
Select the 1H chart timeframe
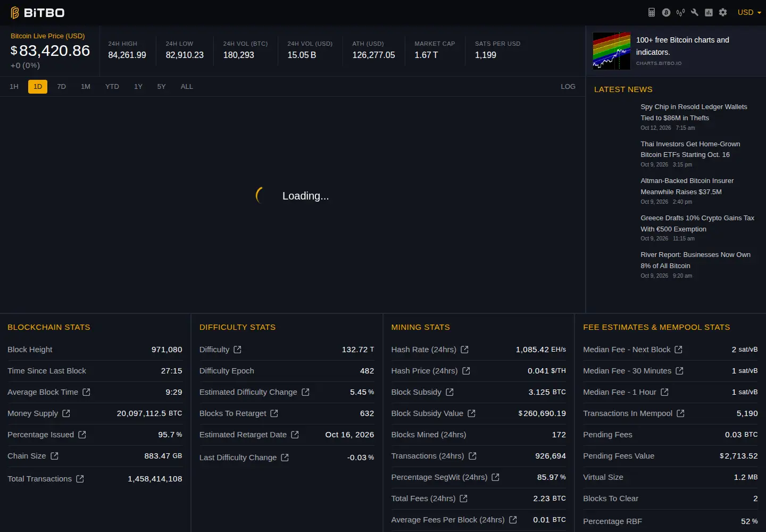click(14, 86)
